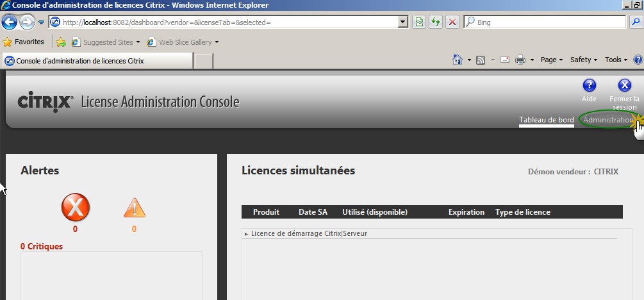Click the 0 Critiques heading
644x300 pixels.
click(42, 247)
